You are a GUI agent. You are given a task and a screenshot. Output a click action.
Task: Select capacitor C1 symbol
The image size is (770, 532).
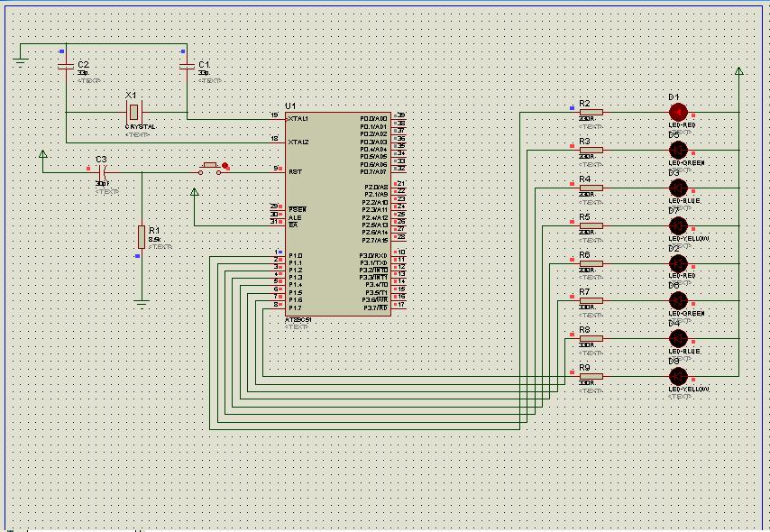187,67
